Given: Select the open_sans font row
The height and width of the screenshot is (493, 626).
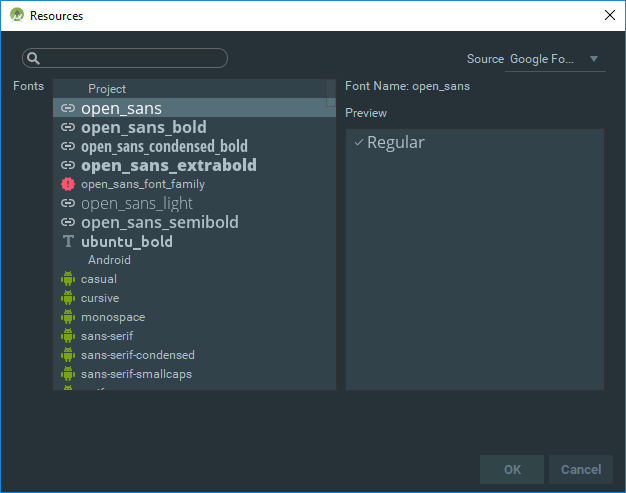Looking at the screenshot, I should pyautogui.click(x=194, y=108).
